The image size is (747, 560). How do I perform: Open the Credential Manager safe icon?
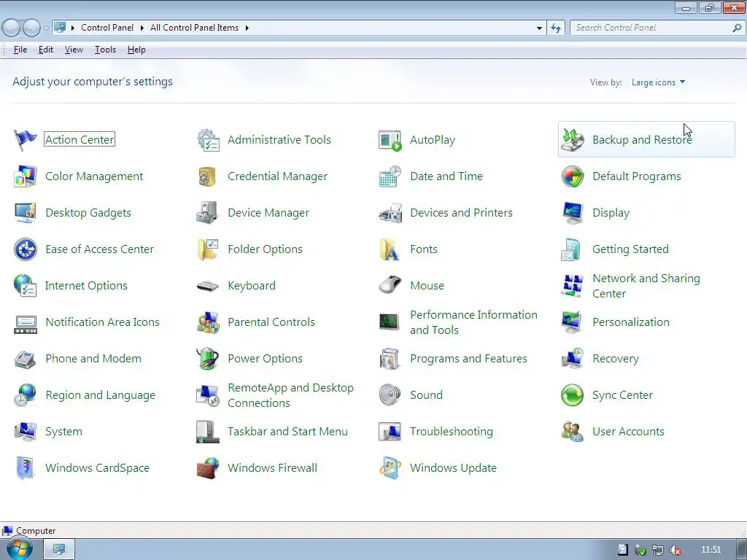coord(208,176)
